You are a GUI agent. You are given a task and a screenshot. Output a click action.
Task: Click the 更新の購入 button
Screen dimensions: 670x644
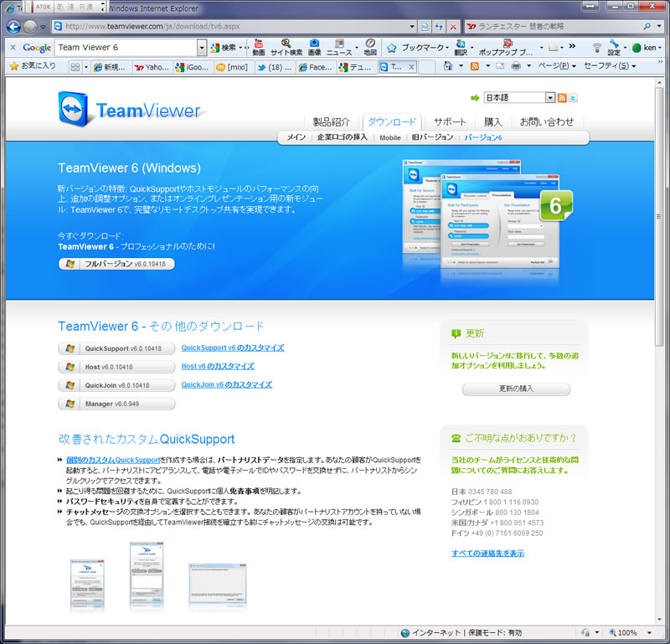point(516,389)
